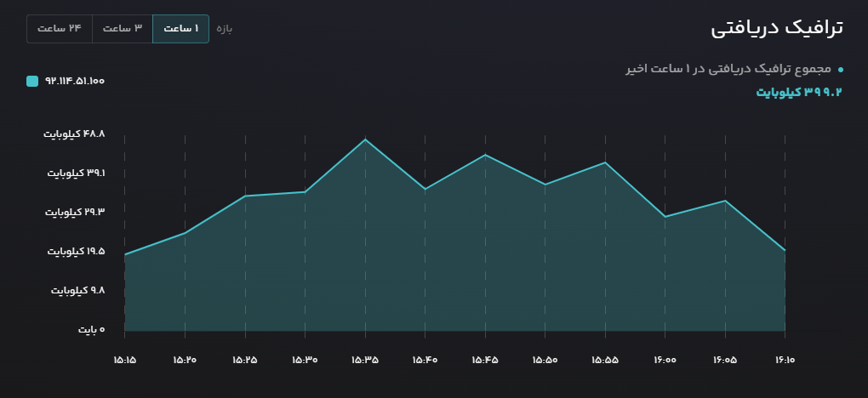
Task: Click the ترافیک دریافتی chart title
Action: 777,28
